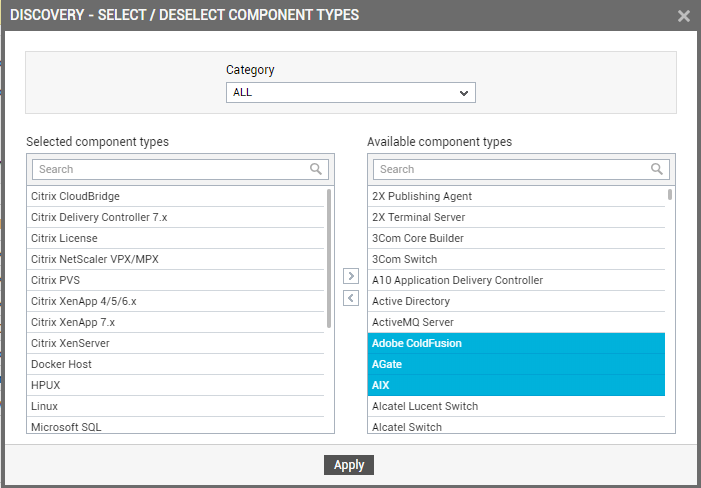This screenshot has width=701, height=488.
Task: Click the scrollbar of the available types list
Action: click(670, 194)
